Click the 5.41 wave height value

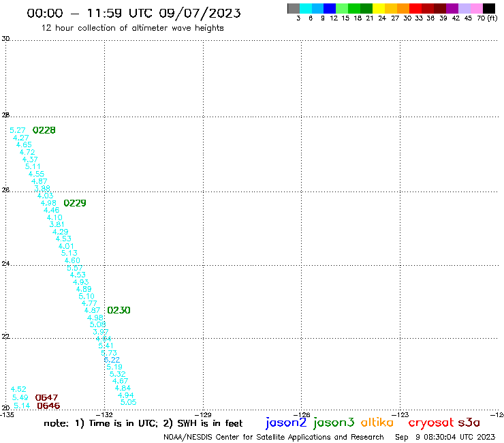106,346
